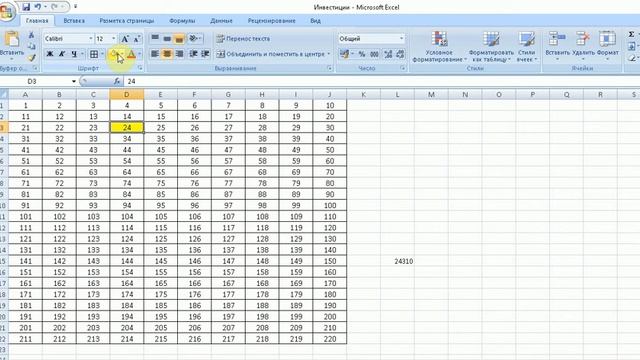Click Удалить cells button
Viewport: 640px width, 360px height.
pyautogui.click(x=583, y=46)
